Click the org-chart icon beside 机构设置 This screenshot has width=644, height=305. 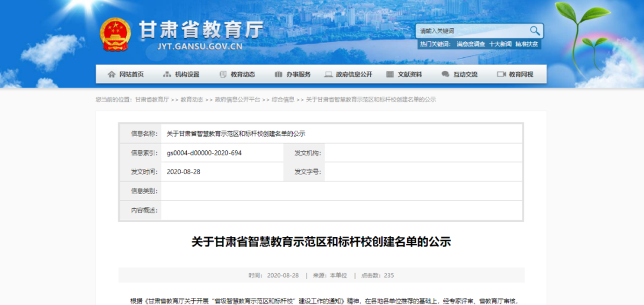(167, 75)
